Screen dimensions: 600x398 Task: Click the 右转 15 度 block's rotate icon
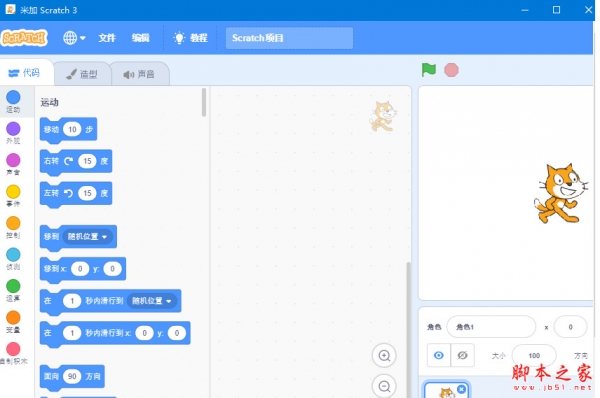point(68,161)
